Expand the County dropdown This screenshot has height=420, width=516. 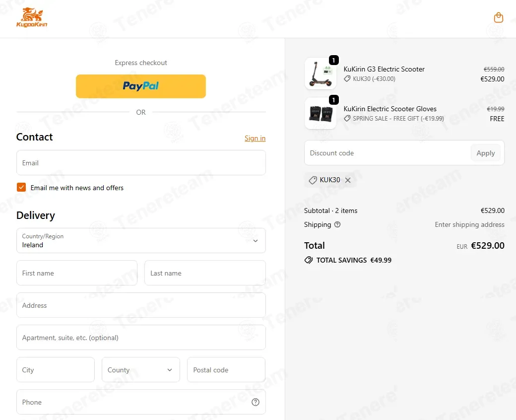pyautogui.click(x=140, y=370)
